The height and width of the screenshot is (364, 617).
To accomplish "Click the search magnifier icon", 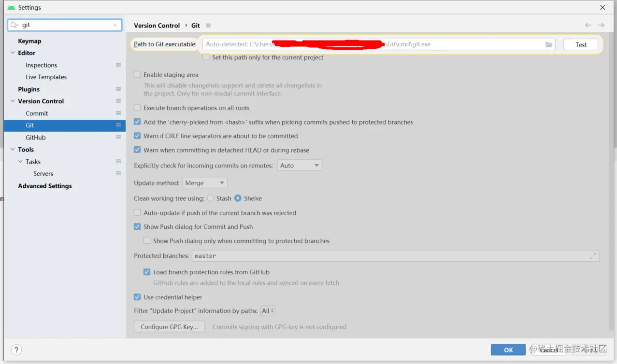I will [14, 25].
